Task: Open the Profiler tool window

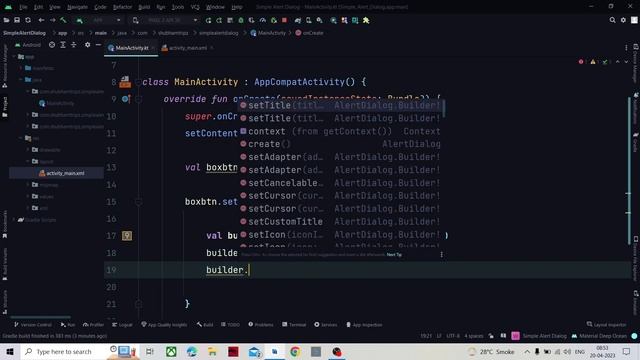Action: (x=93, y=325)
